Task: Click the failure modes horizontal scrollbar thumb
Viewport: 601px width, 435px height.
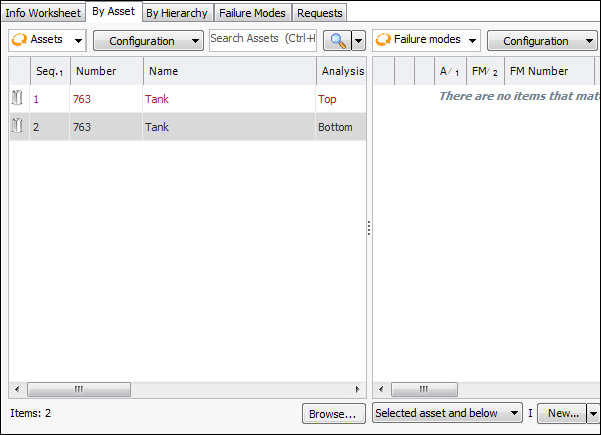Action: coord(424,389)
